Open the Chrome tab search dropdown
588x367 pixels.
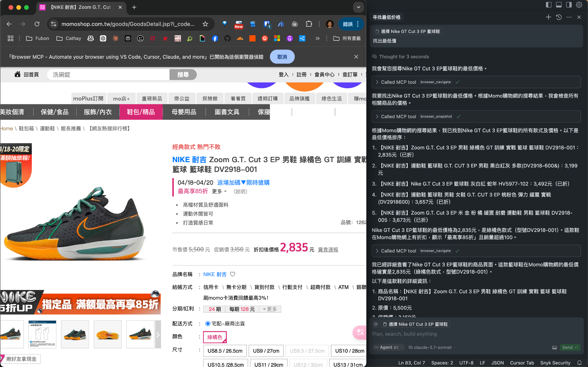[x=358, y=7]
